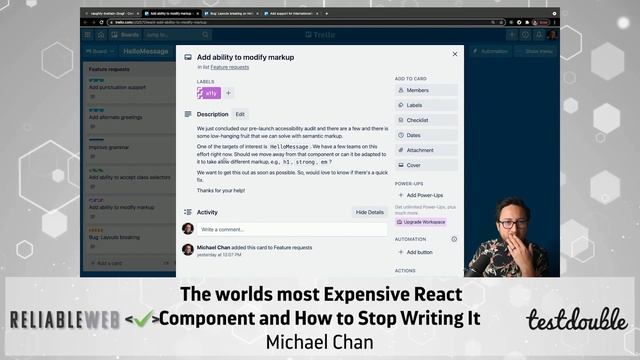Open the Add punctuation support card

130,89
